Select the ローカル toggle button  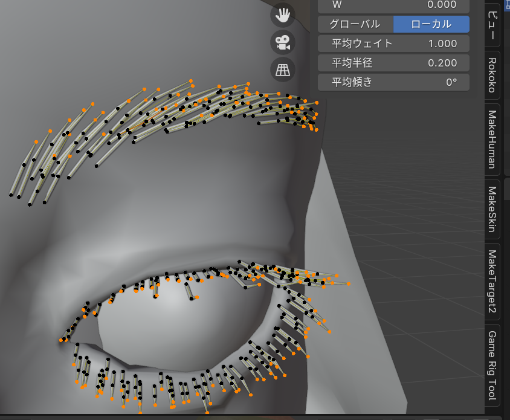click(x=431, y=24)
